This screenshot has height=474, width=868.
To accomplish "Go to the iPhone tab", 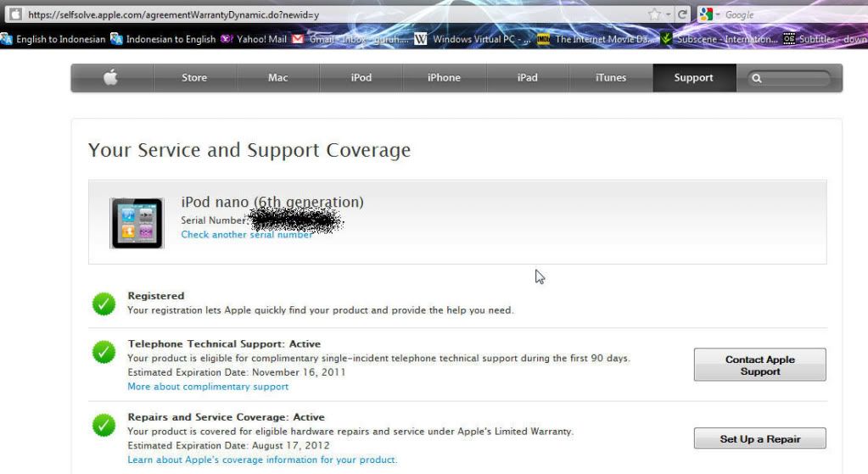I will point(444,77).
